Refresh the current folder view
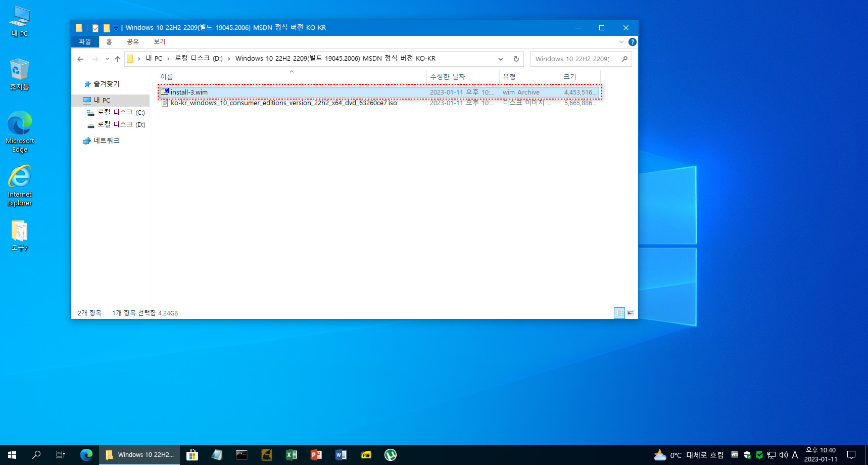The height and width of the screenshot is (465, 868). pyautogui.click(x=516, y=59)
